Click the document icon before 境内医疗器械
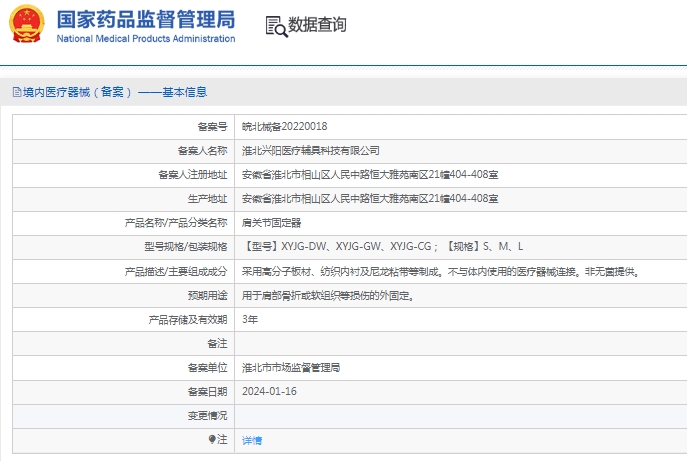The image size is (687, 461). (x=17, y=92)
